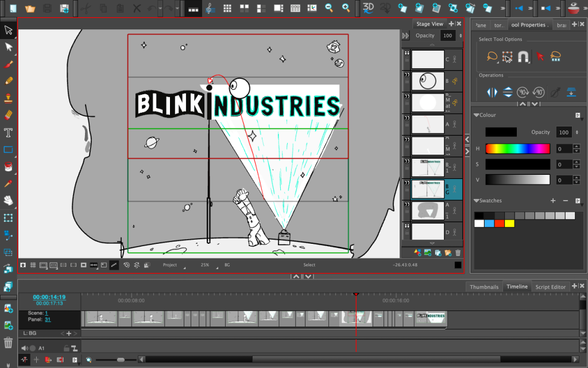The width and height of the screenshot is (588, 368).
Task: Collapse the Colour section
Action: pos(476,115)
